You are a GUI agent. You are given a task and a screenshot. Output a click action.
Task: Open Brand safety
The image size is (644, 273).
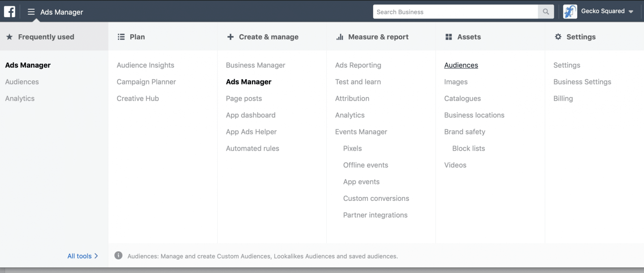[x=464, y=132]
